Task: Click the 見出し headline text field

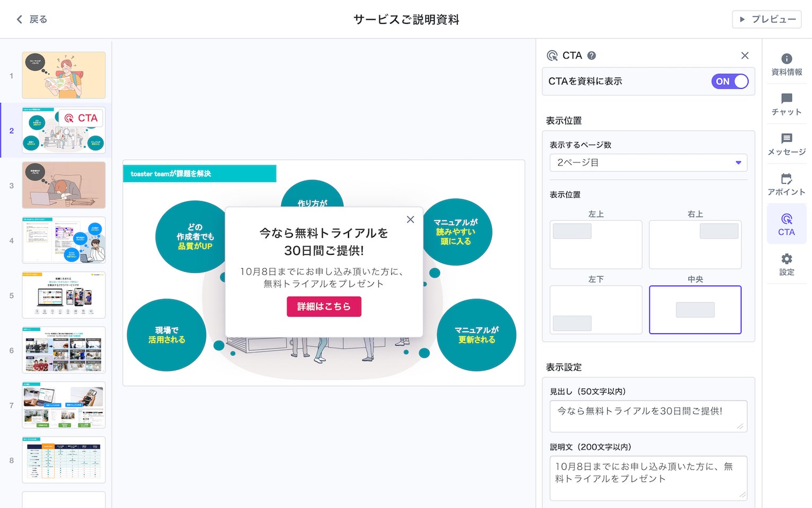Action: point(648,416)
